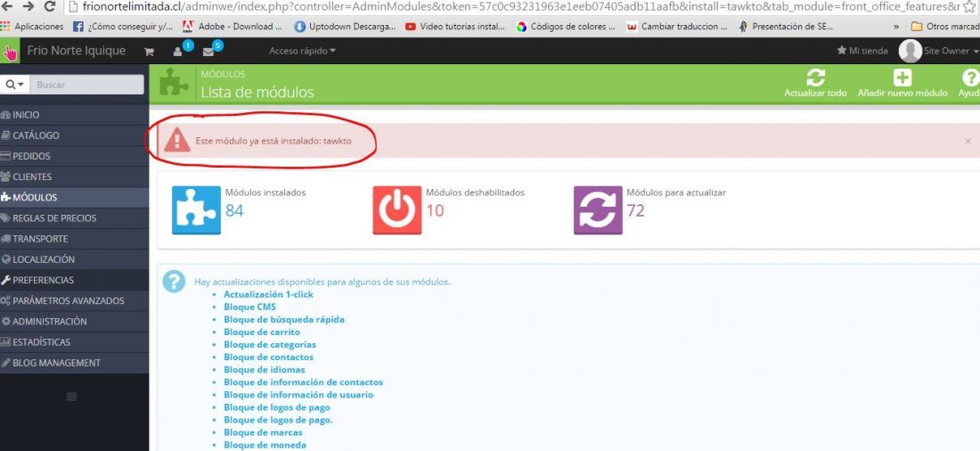The height and width of the screenshot is (451, 980).
Task: Open the Uptodown Descarga bookmark
Action: click(345, 27)
